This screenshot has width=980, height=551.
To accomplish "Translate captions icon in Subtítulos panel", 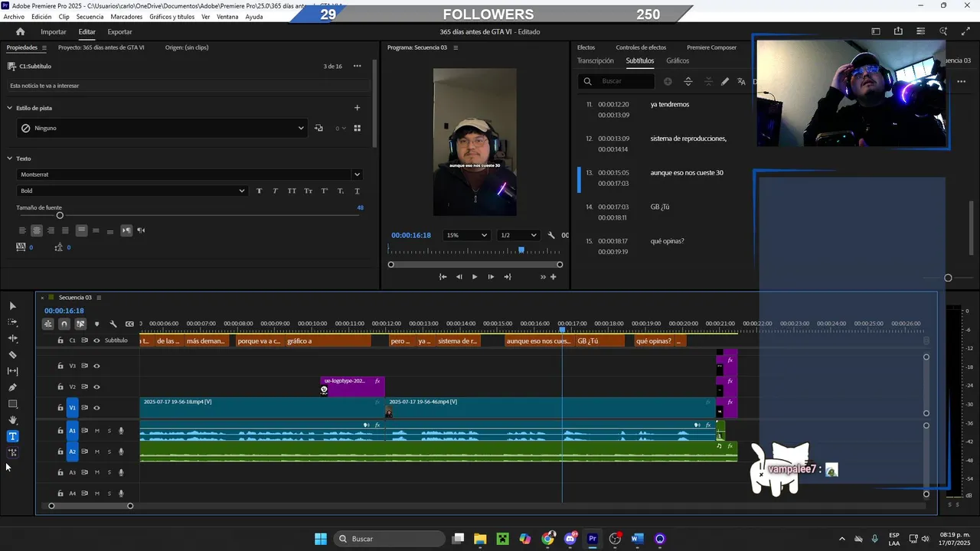I will coord(741,81).
